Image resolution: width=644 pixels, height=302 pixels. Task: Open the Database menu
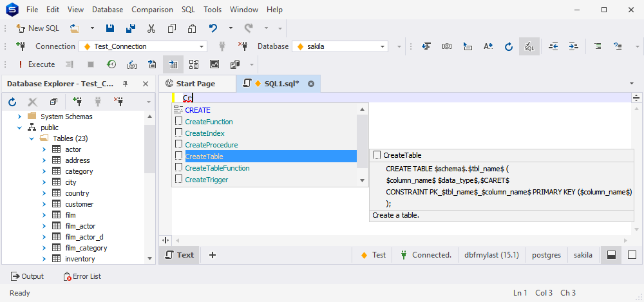(108, 10)
